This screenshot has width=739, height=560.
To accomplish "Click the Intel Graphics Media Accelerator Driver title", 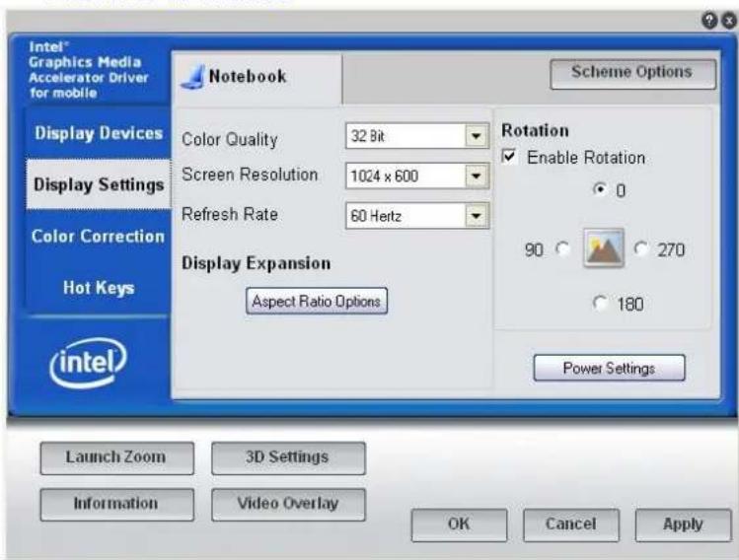I will 88,70.
